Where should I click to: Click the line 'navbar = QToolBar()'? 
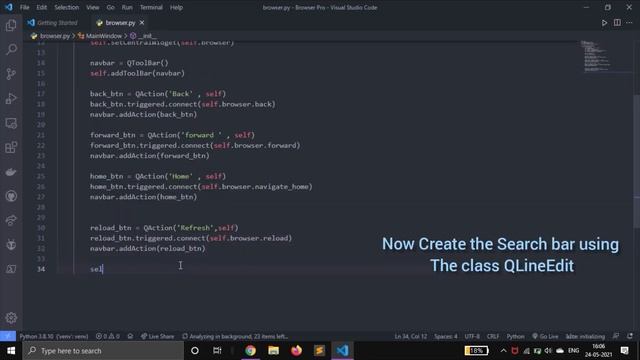[129, 63]
